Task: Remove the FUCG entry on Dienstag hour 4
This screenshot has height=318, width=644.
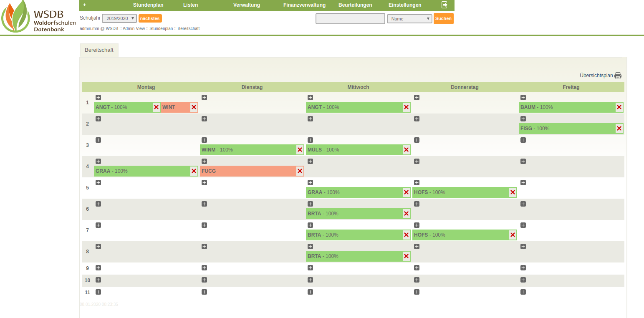Action: pos(300,171)
